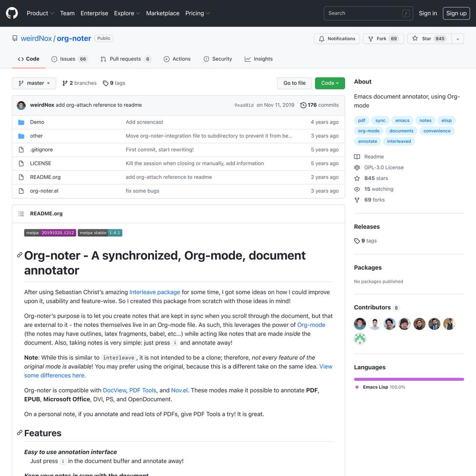Open the PDF Tools link in README
The image size is (476, 476).
(x=143, y=390)
